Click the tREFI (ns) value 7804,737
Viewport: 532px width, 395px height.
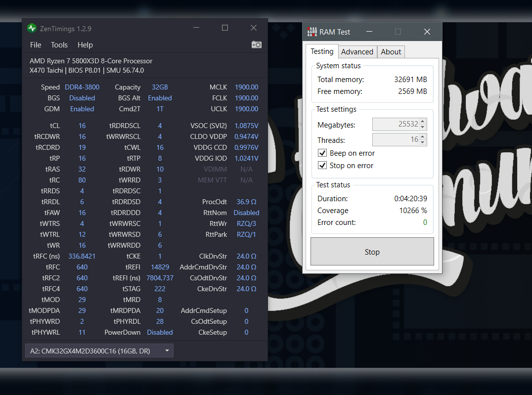click(160, 278)
